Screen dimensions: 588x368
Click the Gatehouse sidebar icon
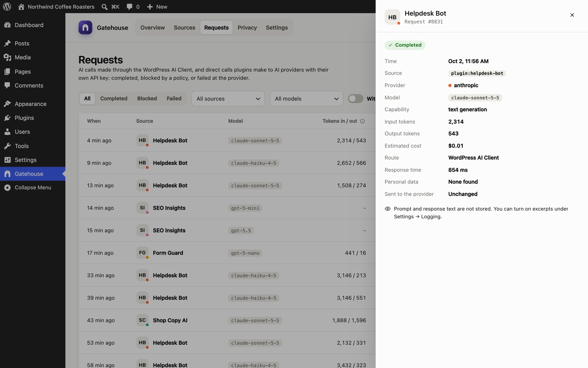point(8,174)
